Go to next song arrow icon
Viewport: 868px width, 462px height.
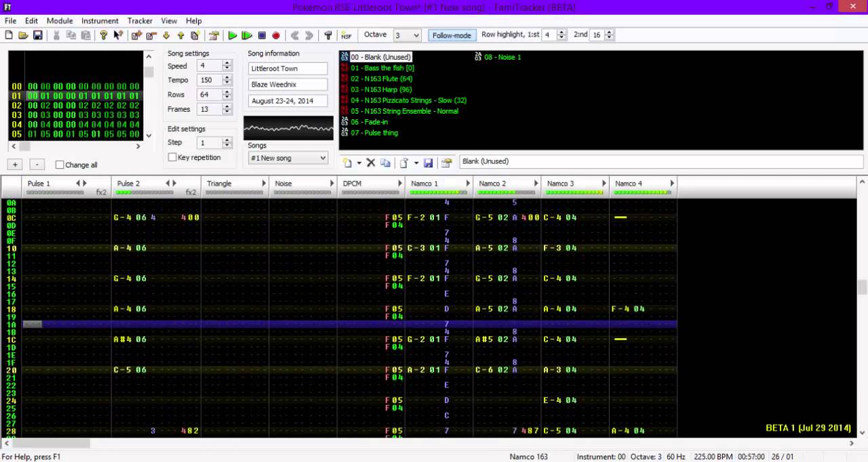point(309,35)
